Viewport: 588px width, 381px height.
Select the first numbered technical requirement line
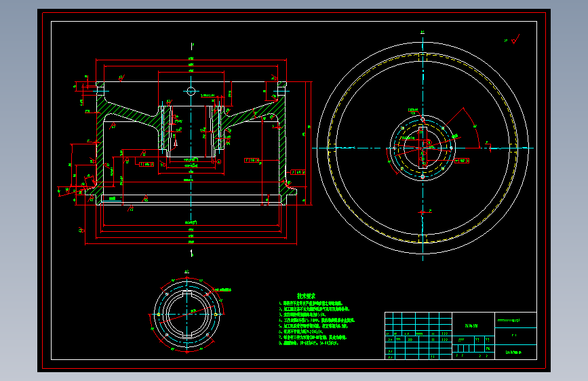311,303
